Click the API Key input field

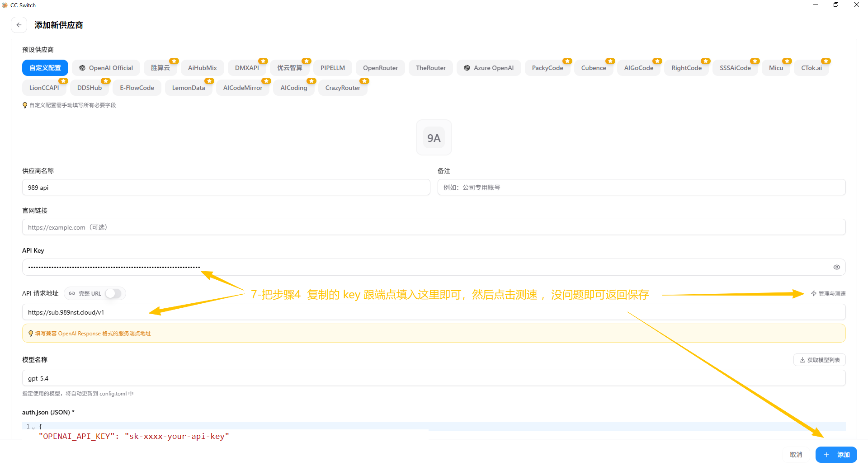point(434,267)
